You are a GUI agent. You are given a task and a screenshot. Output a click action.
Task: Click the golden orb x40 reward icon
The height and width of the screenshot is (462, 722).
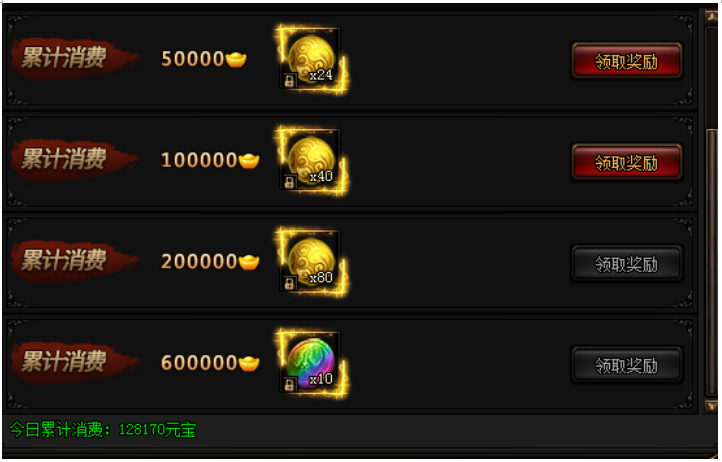coord(311,160)
